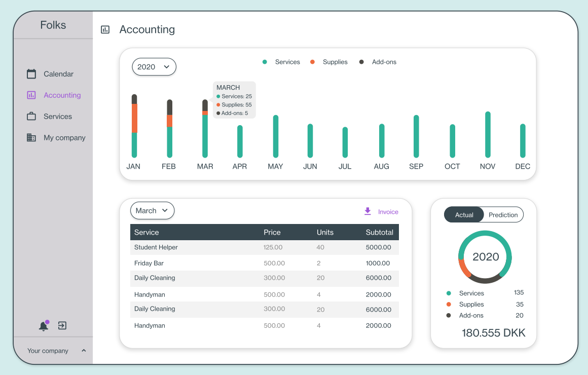Click the orange Supplies segment of JAN bar
This screenshot has width=588, height=375.
pyautogui.click(x=134, y=118)
